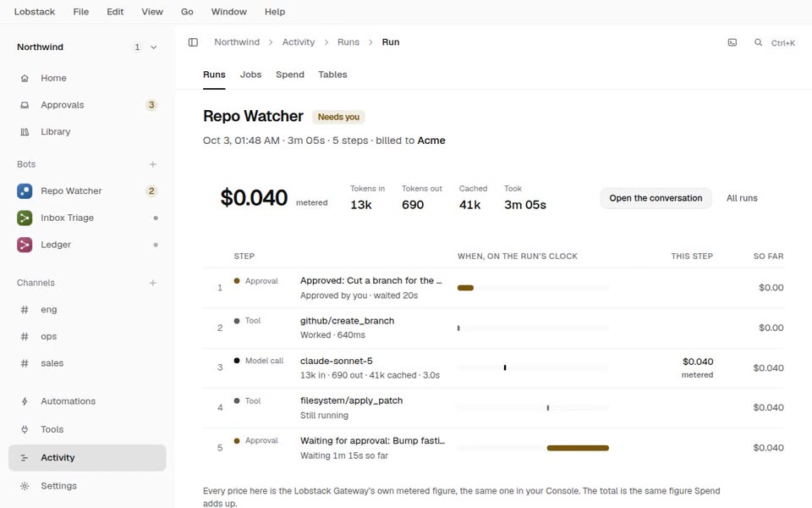Image resolution: width=812 pixels, height=508 pixels.
Task: Click the Ledger status dot
Action: [x=156, y=245]
